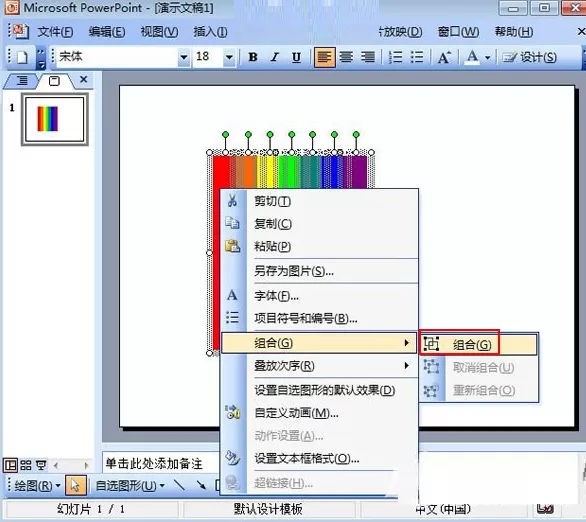The height and width of the screenshot is (522, 586).
Task: Click spell-check status icon in status bar
Action: tap(545, 509)
